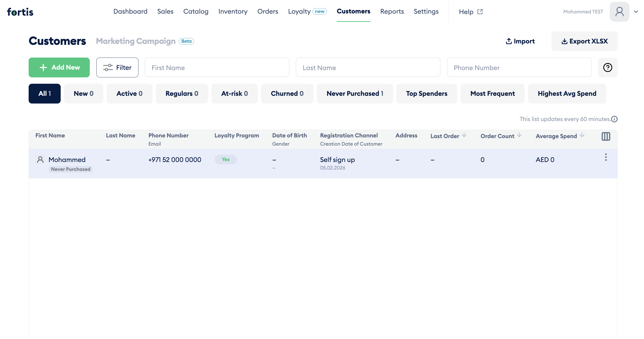Open the user profile avatar icon
This screenshot has width=644, height=339.
click(619, 12)
